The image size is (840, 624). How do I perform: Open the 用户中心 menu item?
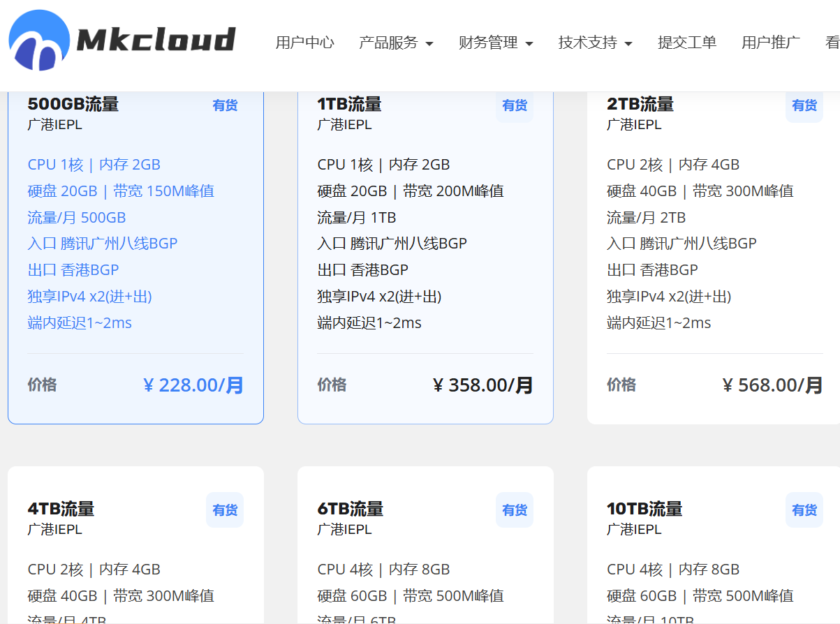coord(304,43)
